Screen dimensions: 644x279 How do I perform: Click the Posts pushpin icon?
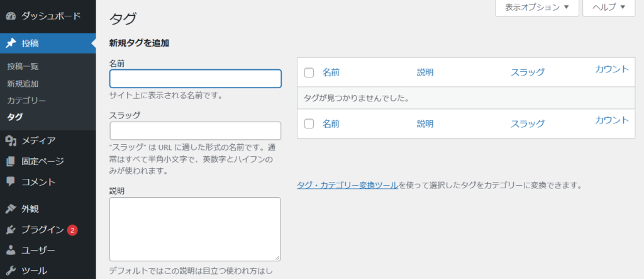point(11,43)
